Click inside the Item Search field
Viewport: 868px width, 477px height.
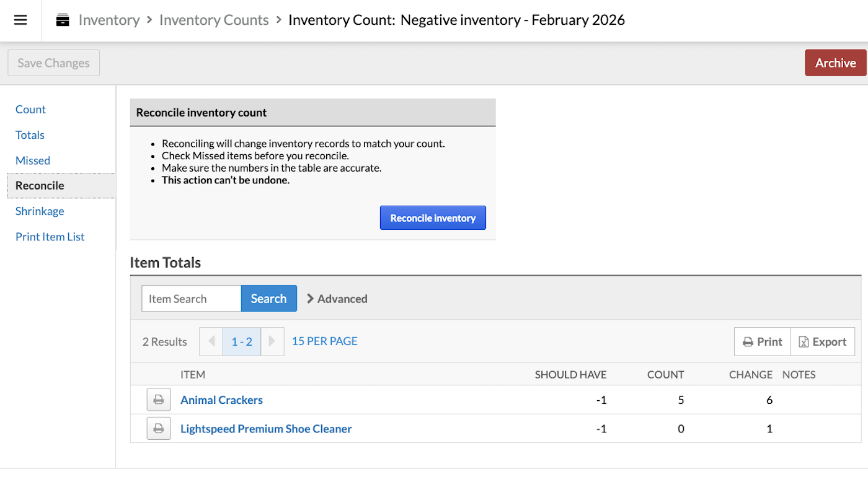[x=191, y=299]
